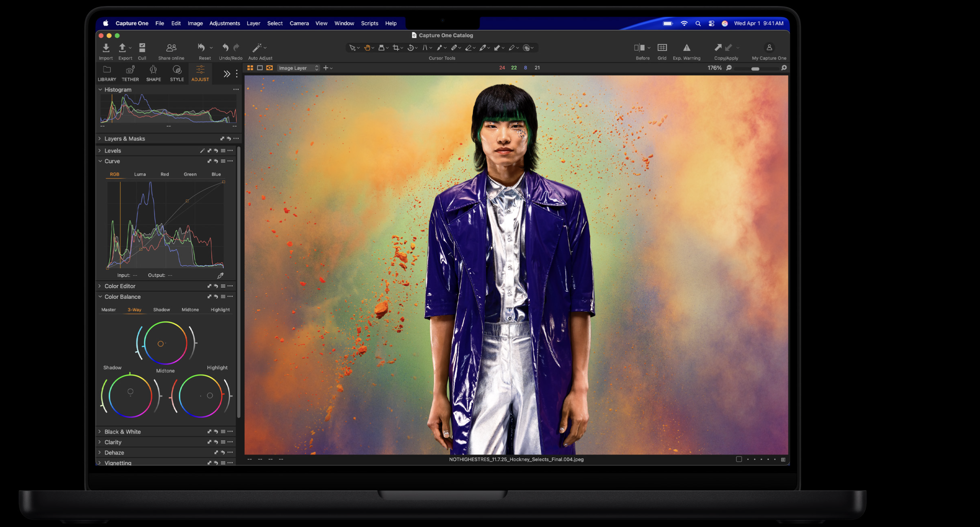Switch Color Balance to Highlight mode

click(x=220, y=309)
